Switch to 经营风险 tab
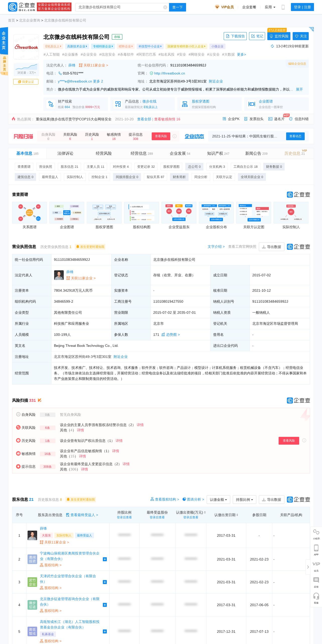 tap(104, 153)
